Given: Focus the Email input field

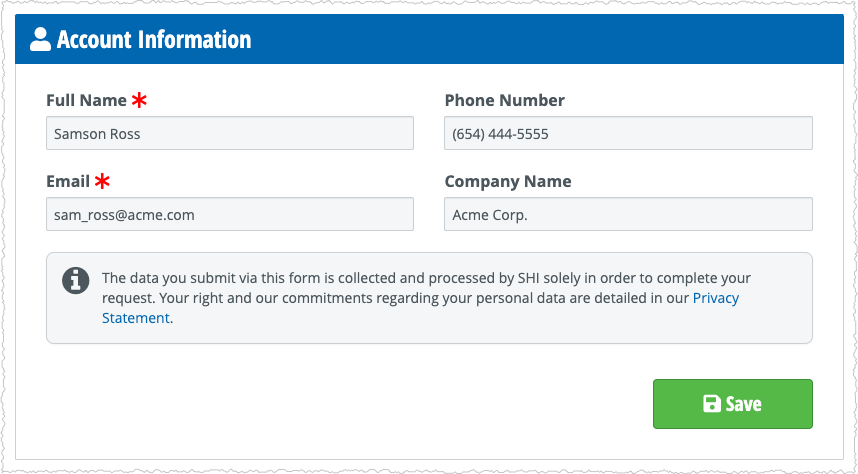Looking at the screenshot, I should point(230,214).
